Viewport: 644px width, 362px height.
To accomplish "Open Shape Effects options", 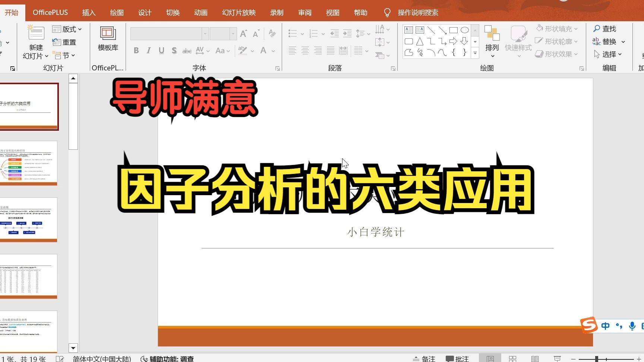I will coord(557,54).
